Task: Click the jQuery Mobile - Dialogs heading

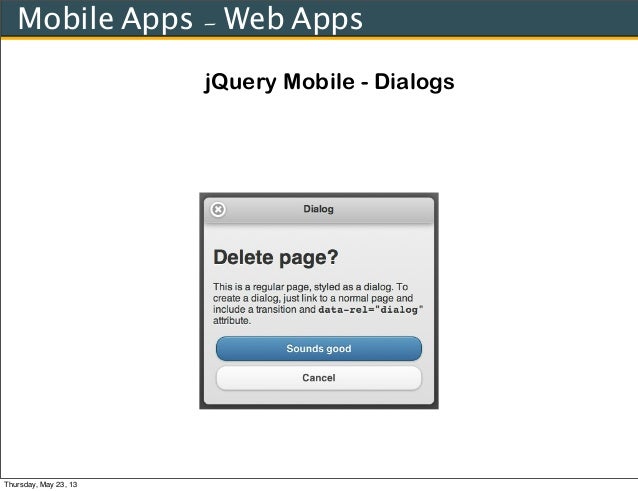Action: click(x=329, y=82)
